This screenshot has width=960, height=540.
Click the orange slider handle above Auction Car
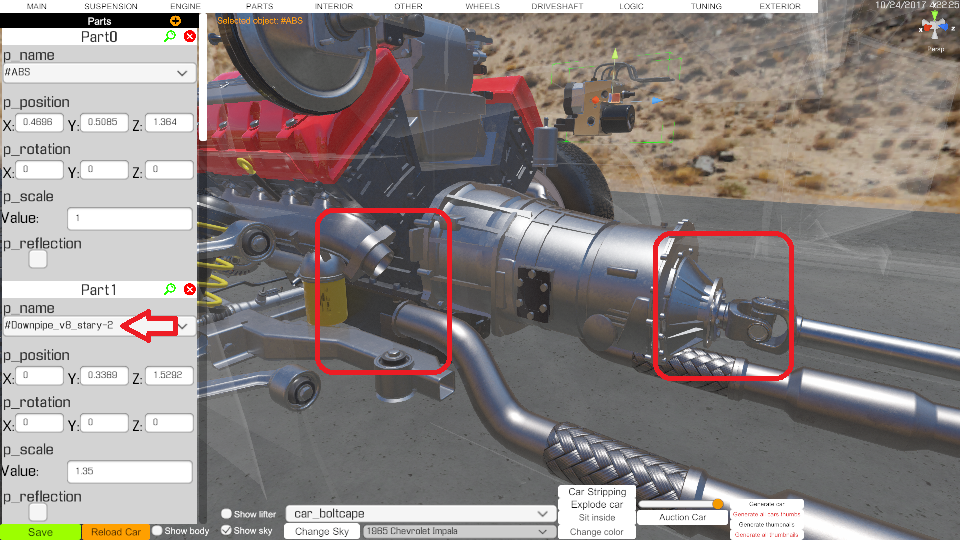tap(718, 504)
